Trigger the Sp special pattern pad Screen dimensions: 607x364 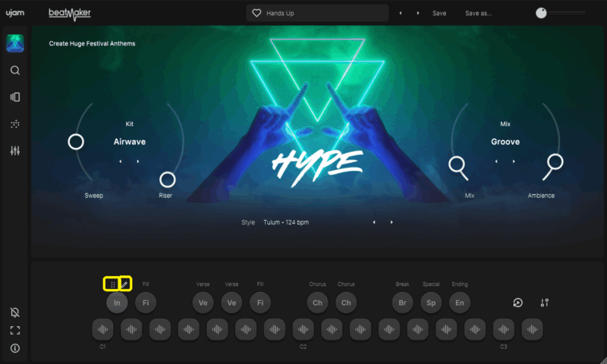pos(431,303)
